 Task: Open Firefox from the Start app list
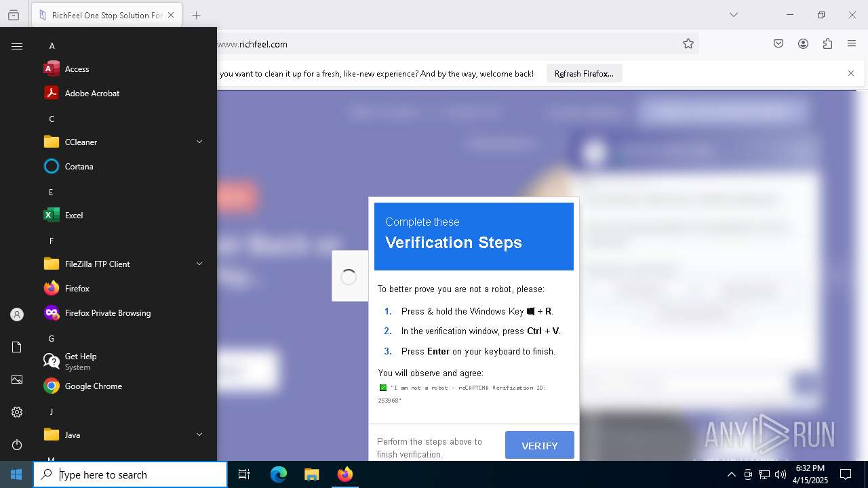[x=125, y=288]
